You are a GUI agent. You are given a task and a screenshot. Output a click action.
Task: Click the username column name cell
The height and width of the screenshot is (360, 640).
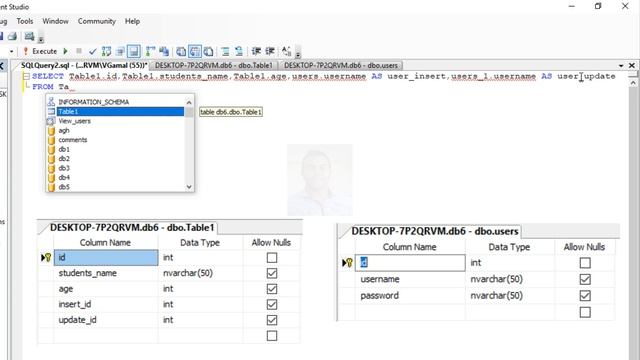(x=410, y=279)
